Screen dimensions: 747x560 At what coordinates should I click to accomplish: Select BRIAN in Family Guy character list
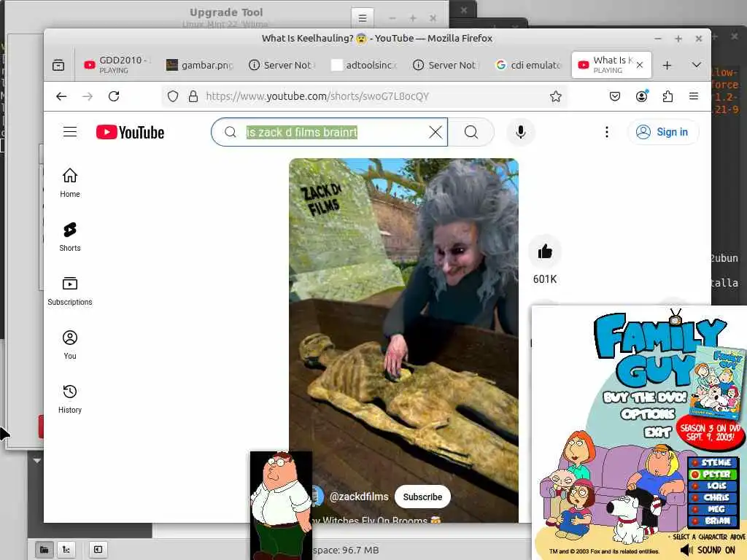pos(713,521)
